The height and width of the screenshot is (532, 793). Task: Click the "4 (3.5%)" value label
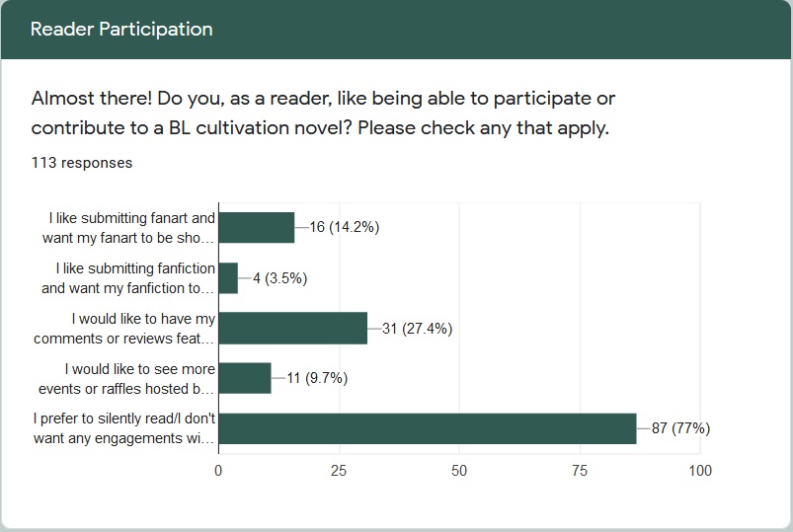click(x=279, y=278)
